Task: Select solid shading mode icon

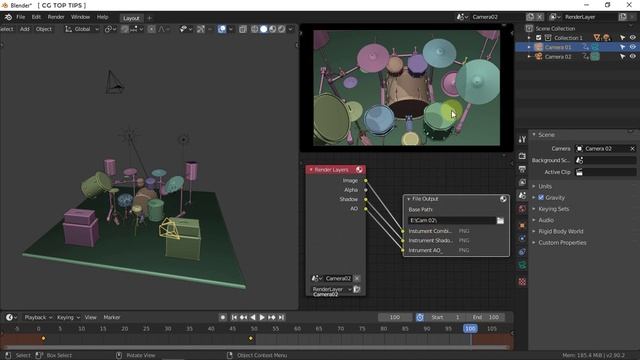Action: pos(264,29)
